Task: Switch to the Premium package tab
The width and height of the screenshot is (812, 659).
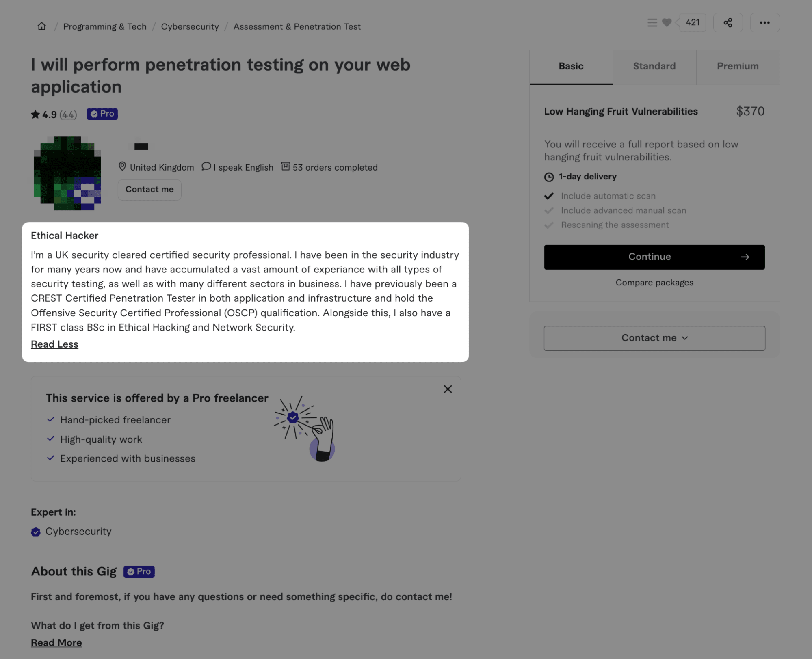Action: point(737,67)
